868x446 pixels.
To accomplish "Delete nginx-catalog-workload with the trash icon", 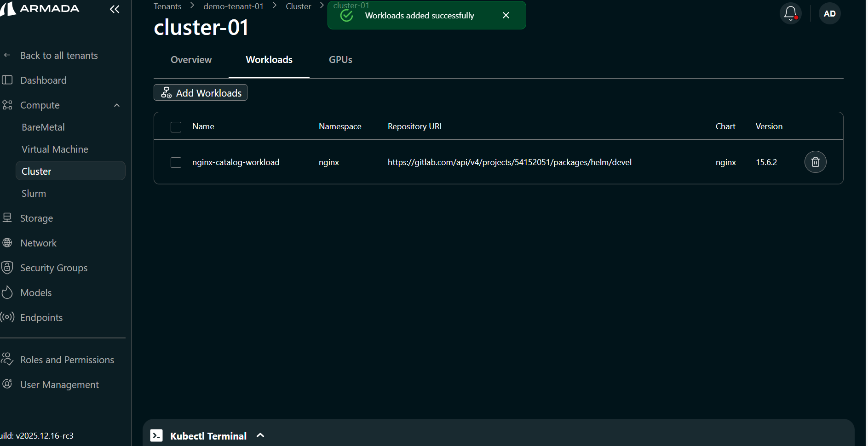I will [815, 162].
